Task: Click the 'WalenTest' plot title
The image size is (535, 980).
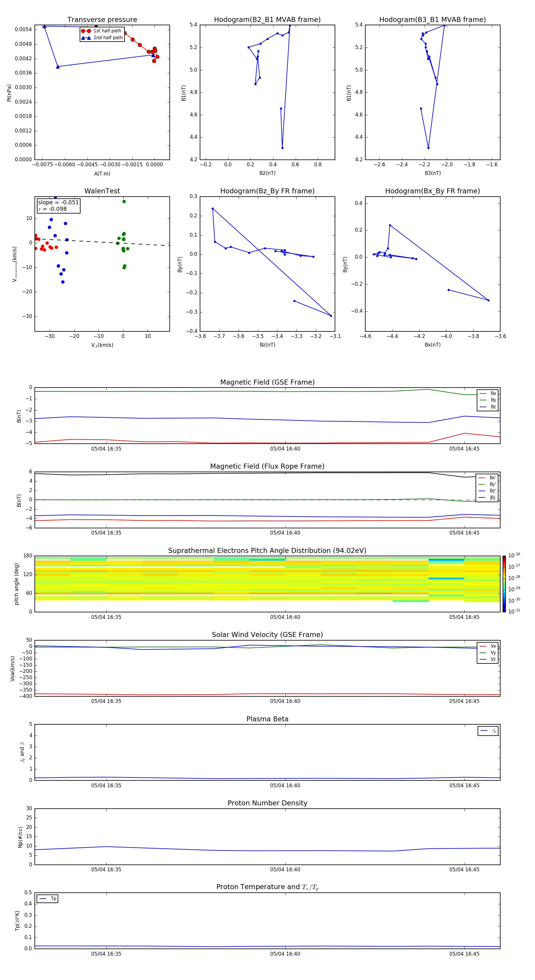Action: 102,191
